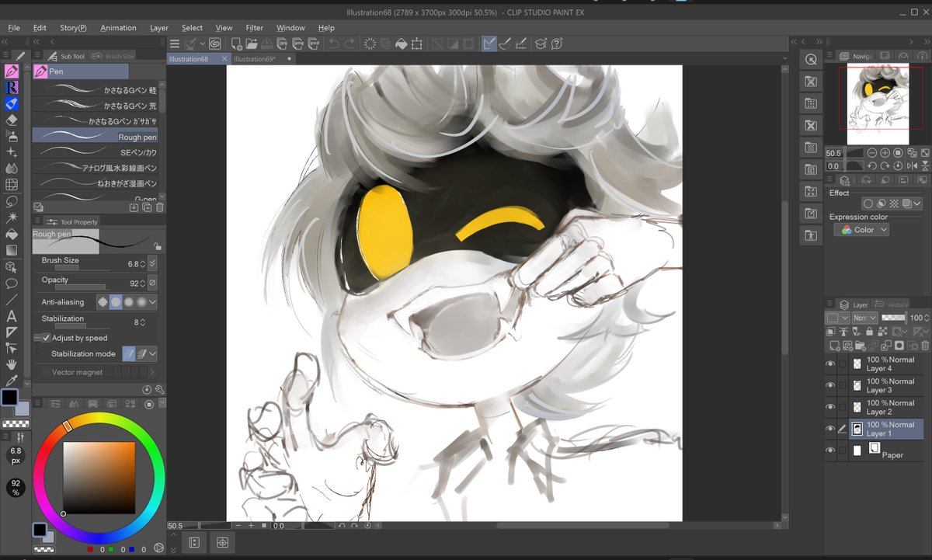Open the File menu
This screenshot has width=932, height=560.
point(14,28)
